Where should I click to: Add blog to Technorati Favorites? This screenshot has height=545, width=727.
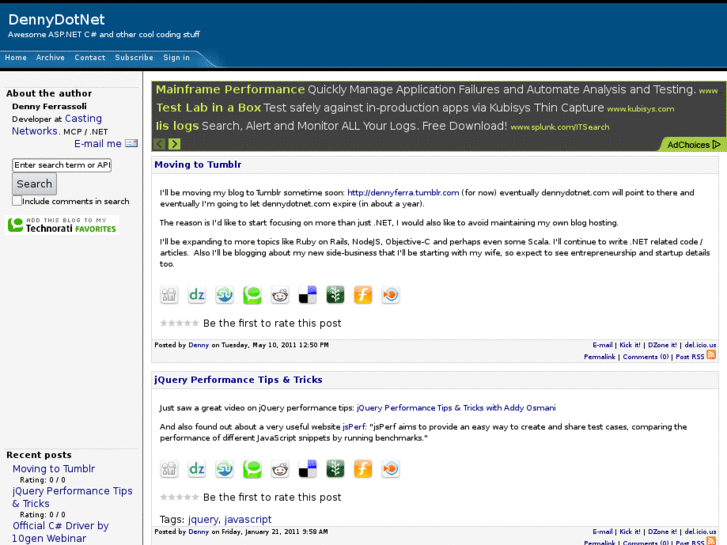pos(62,225)
